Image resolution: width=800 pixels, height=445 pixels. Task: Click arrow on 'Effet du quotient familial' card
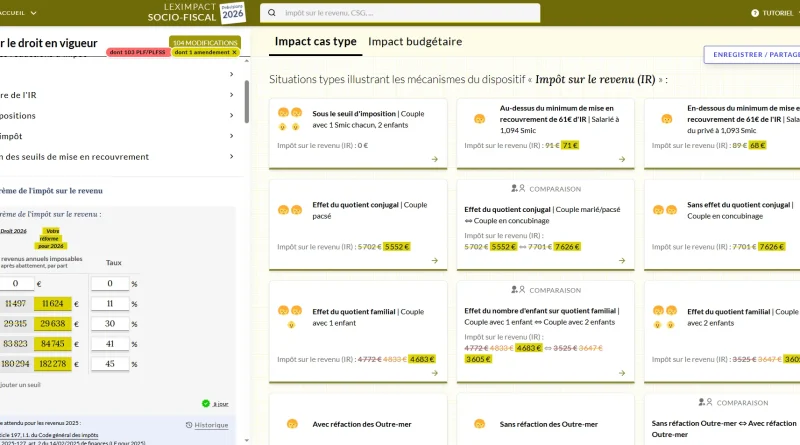[435, 372]
